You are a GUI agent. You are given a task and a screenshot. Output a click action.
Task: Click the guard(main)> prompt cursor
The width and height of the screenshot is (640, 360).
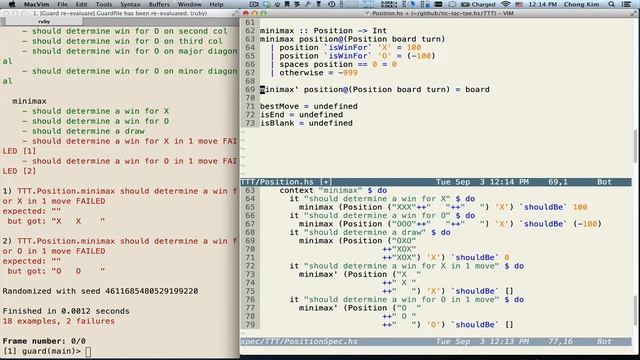[88, 351]
